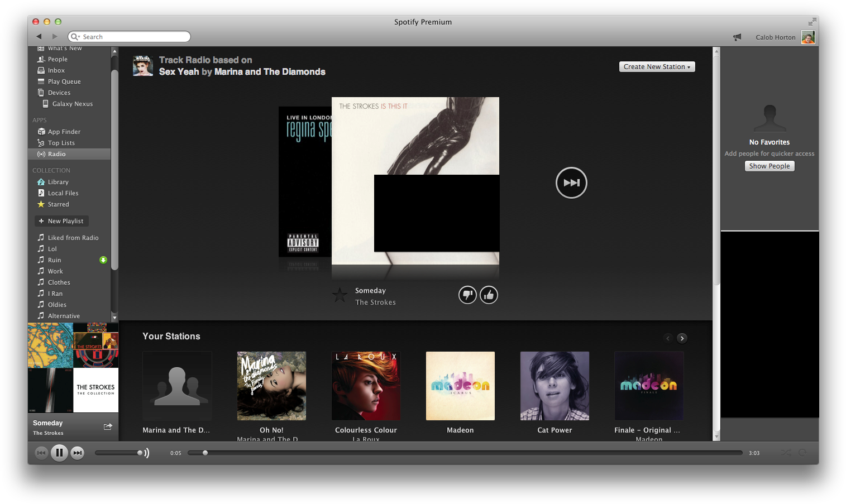
Task: Click Sex Yeah track link
Action: coord(179,71)
